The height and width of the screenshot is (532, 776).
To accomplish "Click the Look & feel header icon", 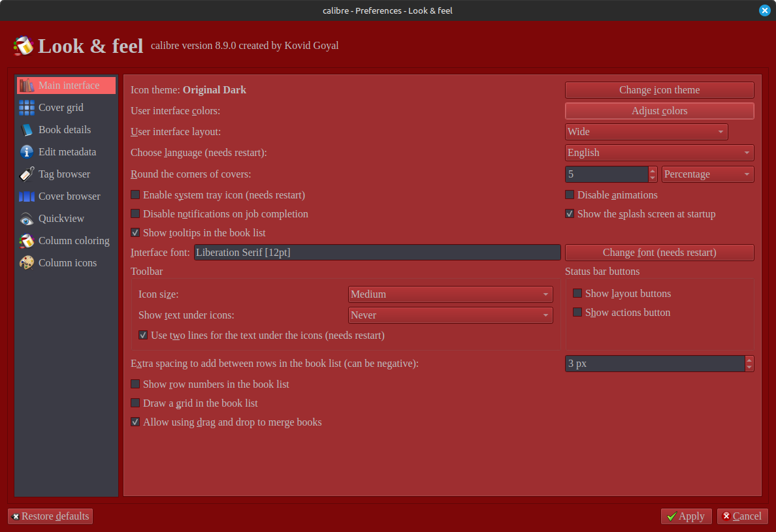I will click(24, 46).
